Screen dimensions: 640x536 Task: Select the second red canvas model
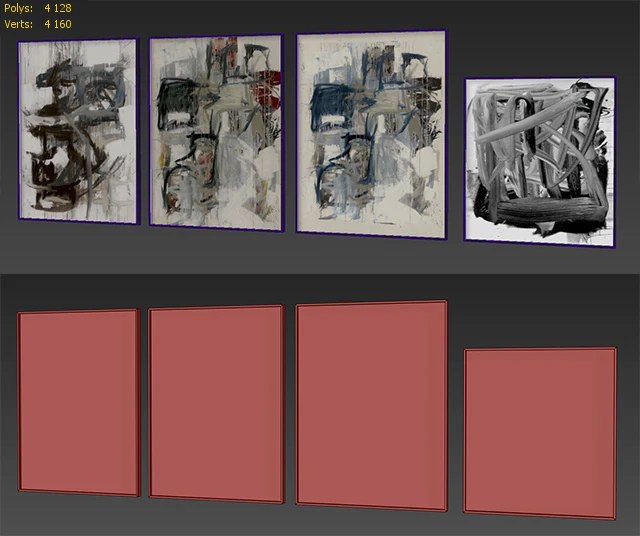click(216, 404)
